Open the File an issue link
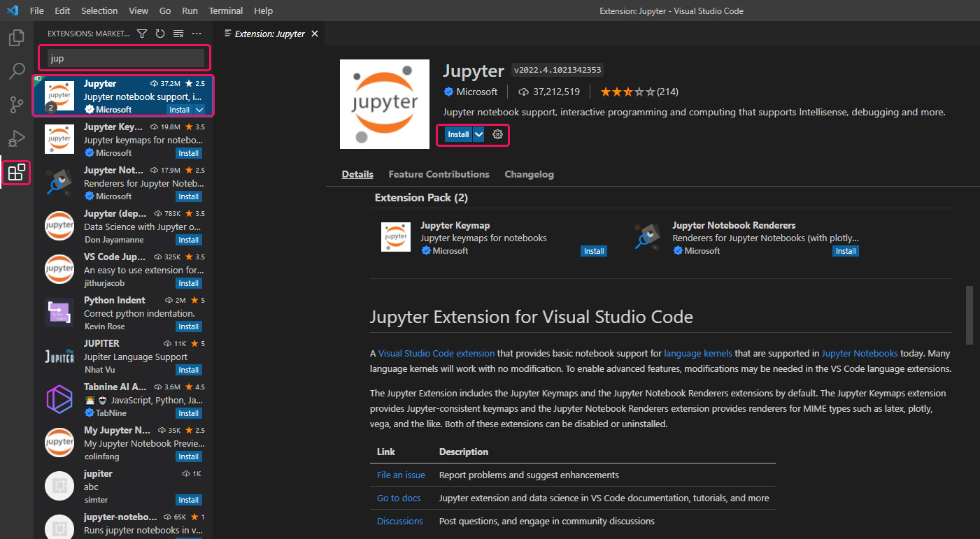The image size is (980, 539). (x=401, y=475)
